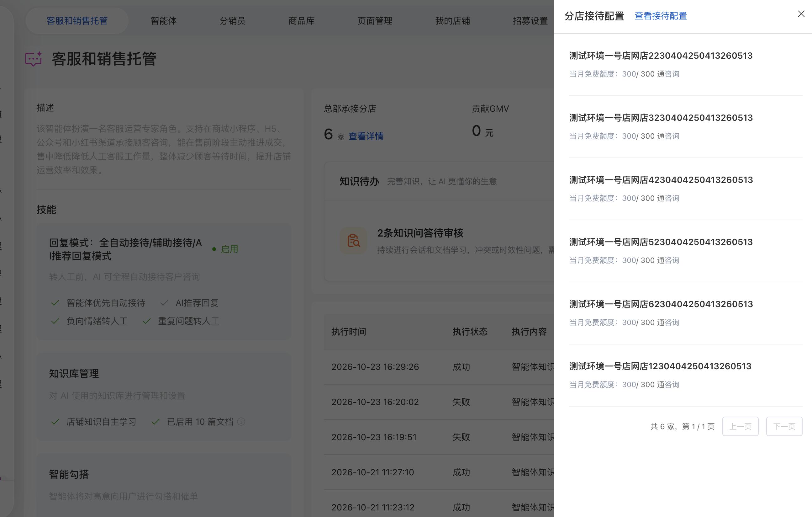
Task: Click the checkmark beside 智能体优先自动接待
Action: point(55,303)
